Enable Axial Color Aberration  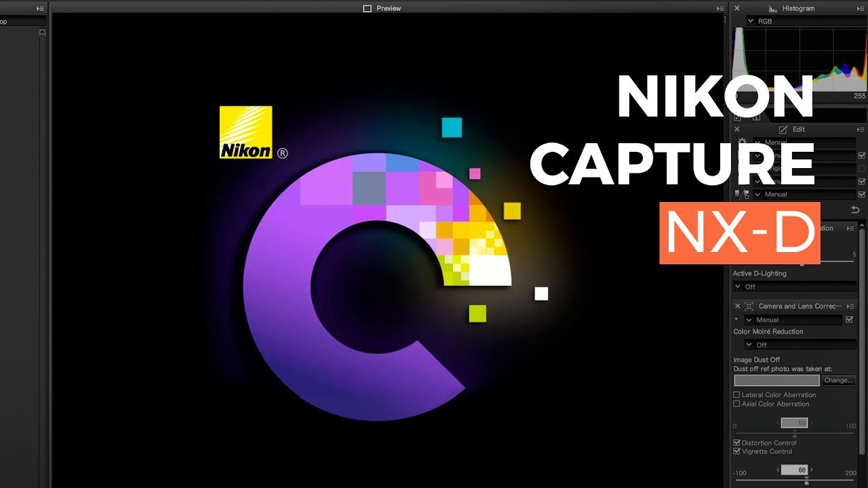[737, 404]
